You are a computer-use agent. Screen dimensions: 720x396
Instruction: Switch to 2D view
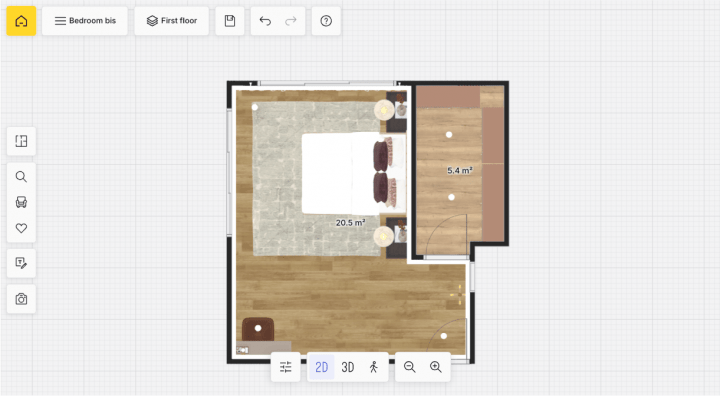[x=321, y=367]
